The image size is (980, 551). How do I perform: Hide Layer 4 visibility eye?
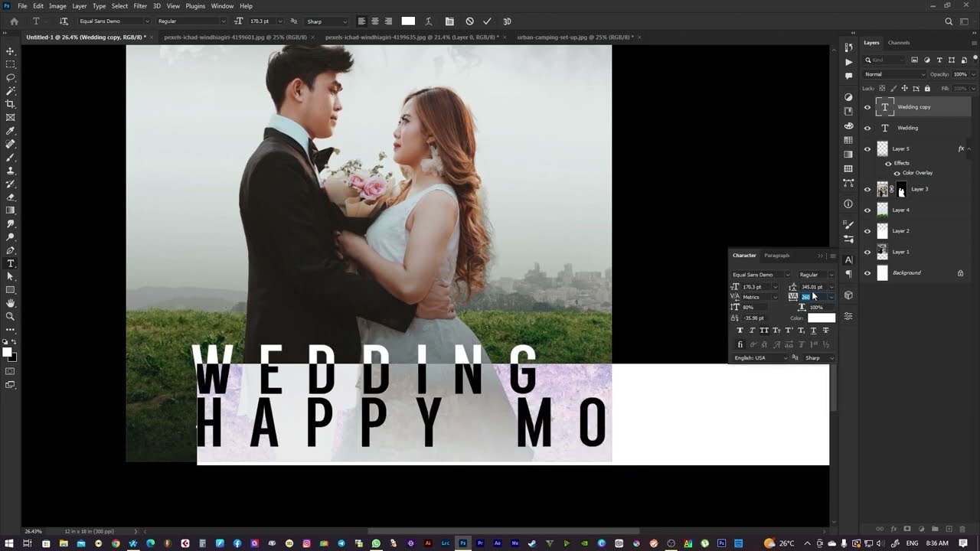tap(867, 210)
